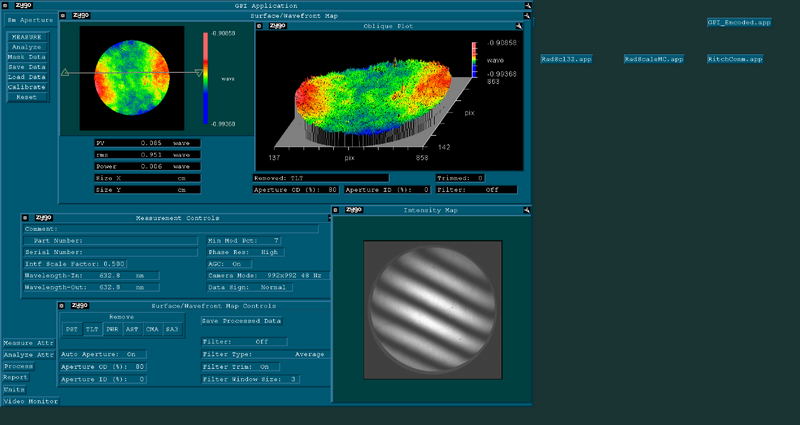Toggle CMA removal in Remove box
The height and width of the screenshot is (425, 800).
[x=152, y=330]
